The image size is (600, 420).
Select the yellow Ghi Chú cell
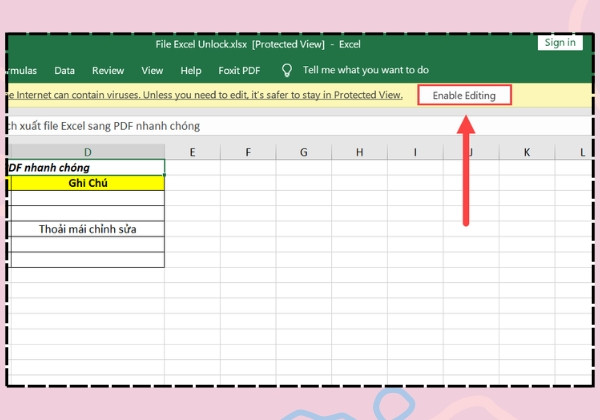(x=88, y=183)
